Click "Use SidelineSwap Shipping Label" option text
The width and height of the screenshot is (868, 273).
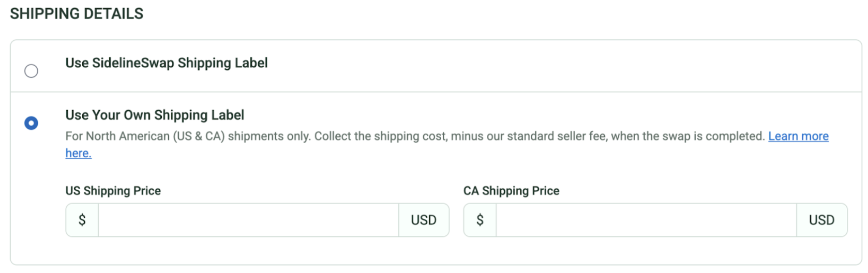[166, 63]
